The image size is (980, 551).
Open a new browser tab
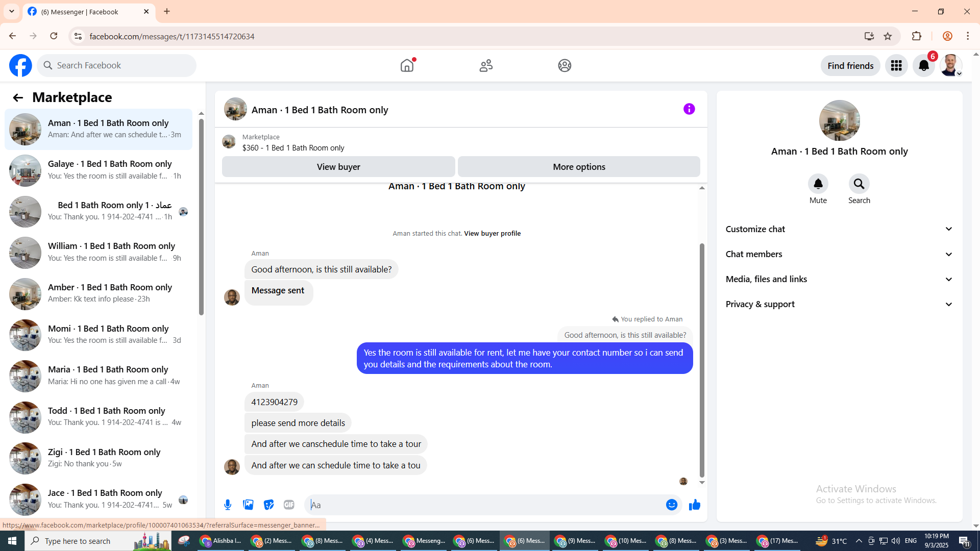(x=167, y=11)
